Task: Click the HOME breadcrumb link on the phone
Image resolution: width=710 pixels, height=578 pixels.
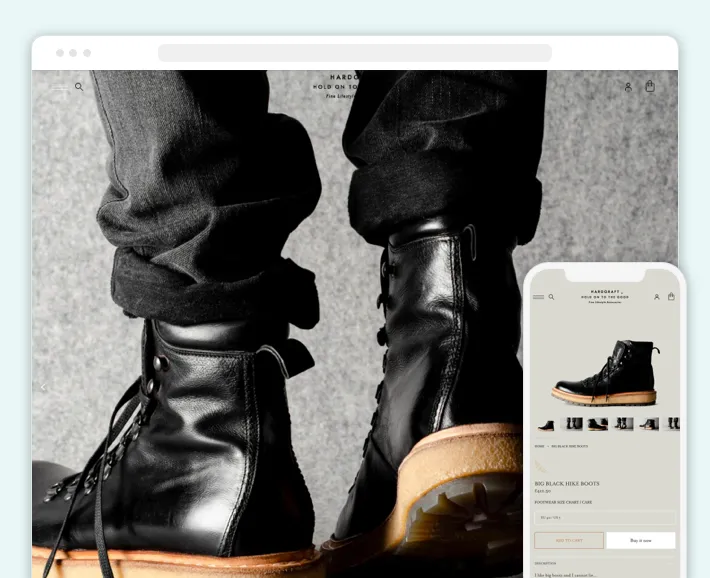Action: [x=539, y=446]
